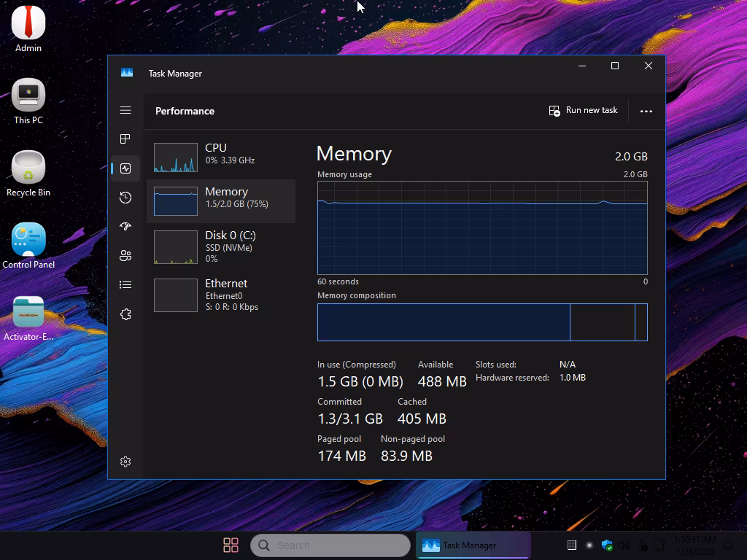Open Task Manager settings gear

125,462
